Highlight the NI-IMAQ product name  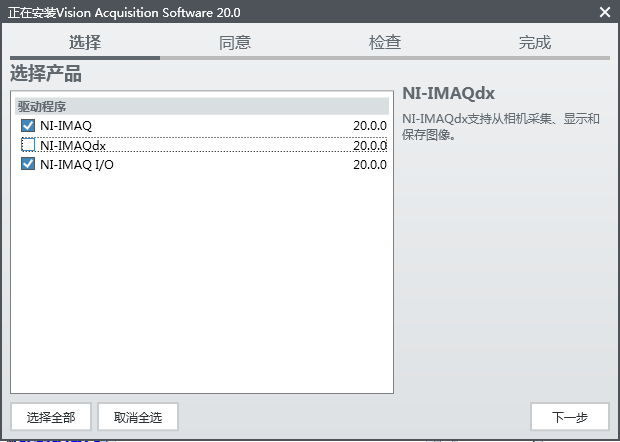pyautogui.click(x=66, y=126)
